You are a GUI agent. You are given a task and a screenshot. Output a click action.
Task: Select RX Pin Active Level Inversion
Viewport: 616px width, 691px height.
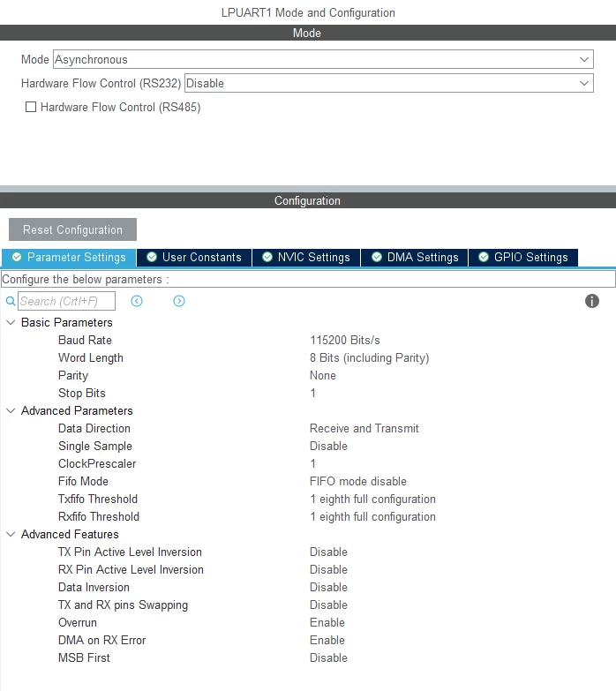click(x=131, y=569)
